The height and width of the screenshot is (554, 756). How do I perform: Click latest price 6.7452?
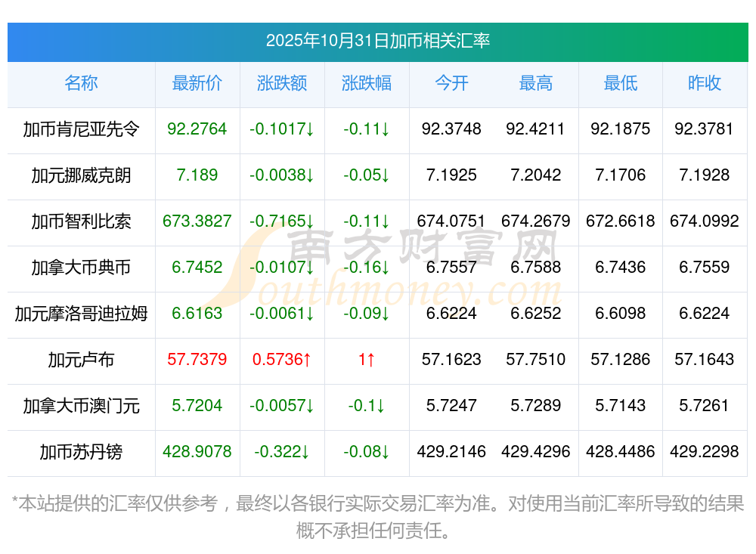[197, 267]
